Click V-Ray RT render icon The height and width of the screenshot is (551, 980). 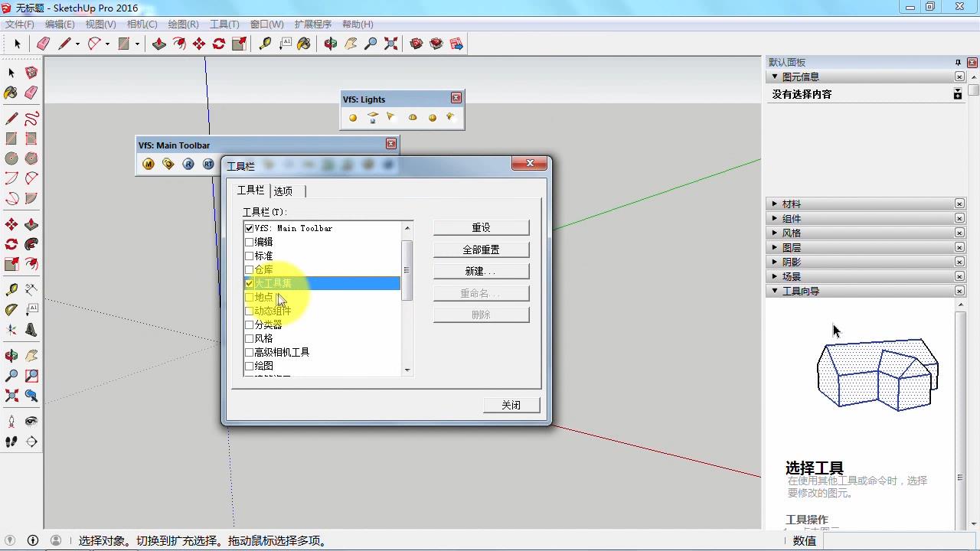[x=208, y=164]
